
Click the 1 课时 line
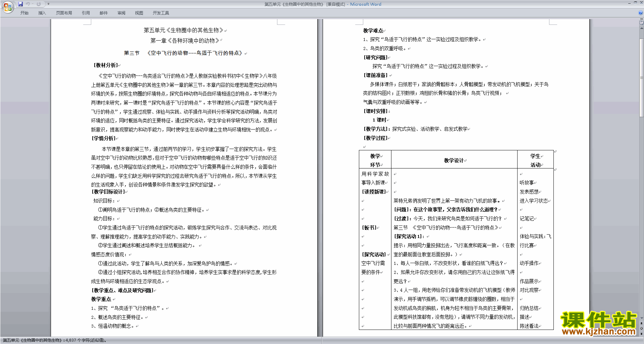point(379,120)
